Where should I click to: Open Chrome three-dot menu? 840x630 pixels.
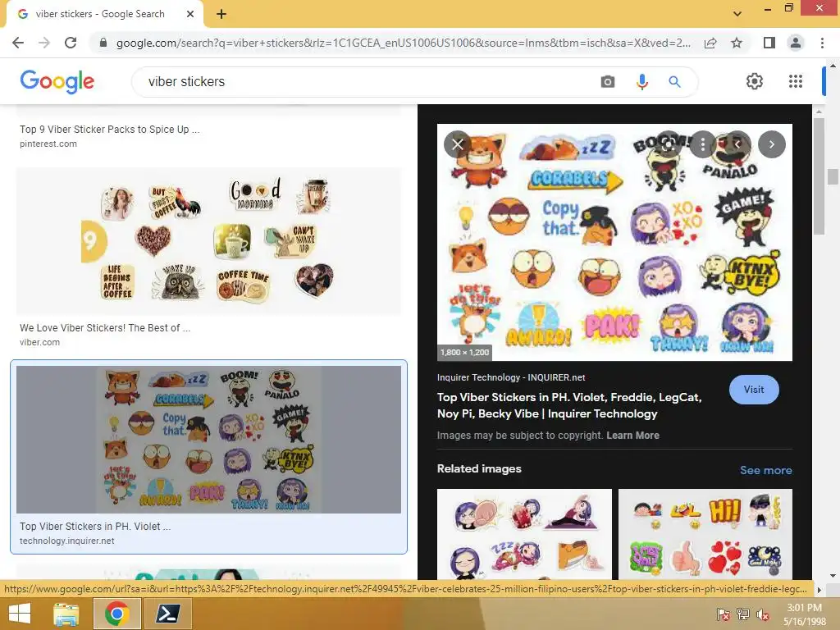click(x=822, y=43)
